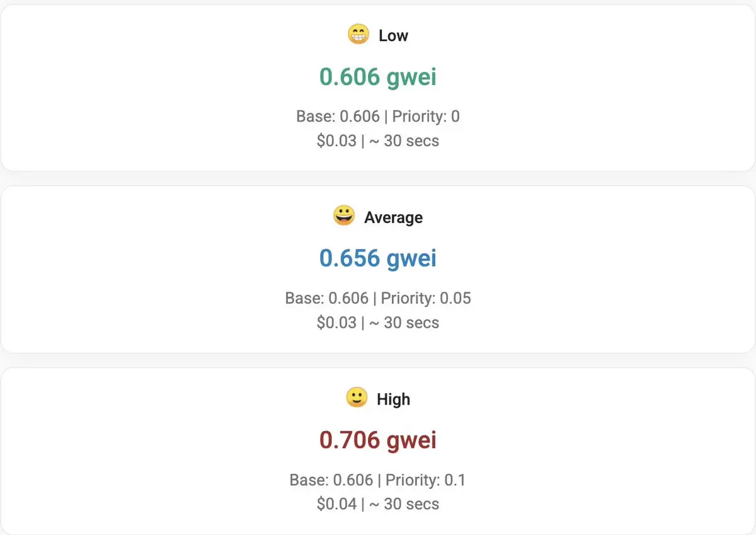Click the slight-smile emoji beside High
The width and height of the screenshot is (756, 535).
click(x=357, y=398)
